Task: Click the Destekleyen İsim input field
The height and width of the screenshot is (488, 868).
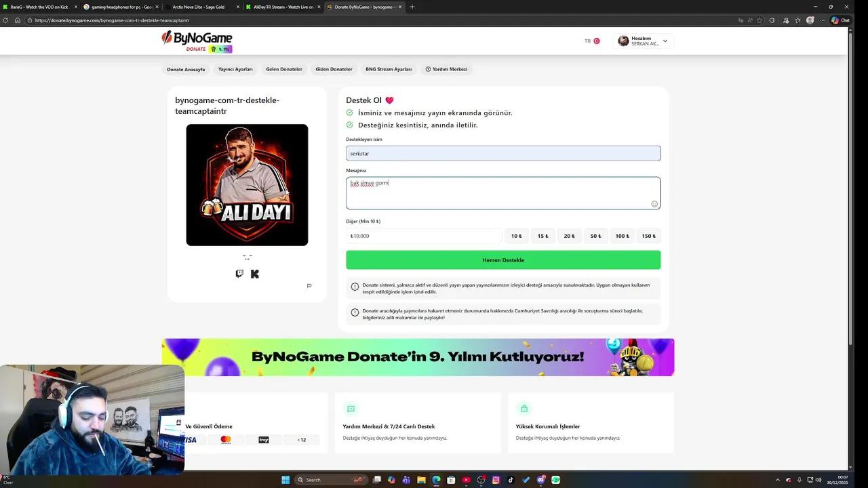Action: 503,153
